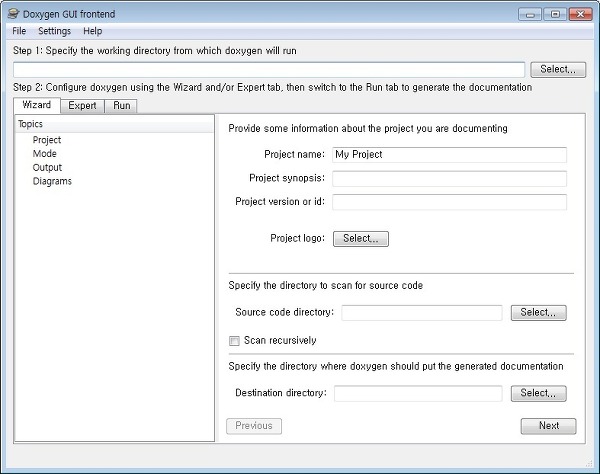Click Select button for working directory
The width and height of the screenshot is (600, 474).
558,69
